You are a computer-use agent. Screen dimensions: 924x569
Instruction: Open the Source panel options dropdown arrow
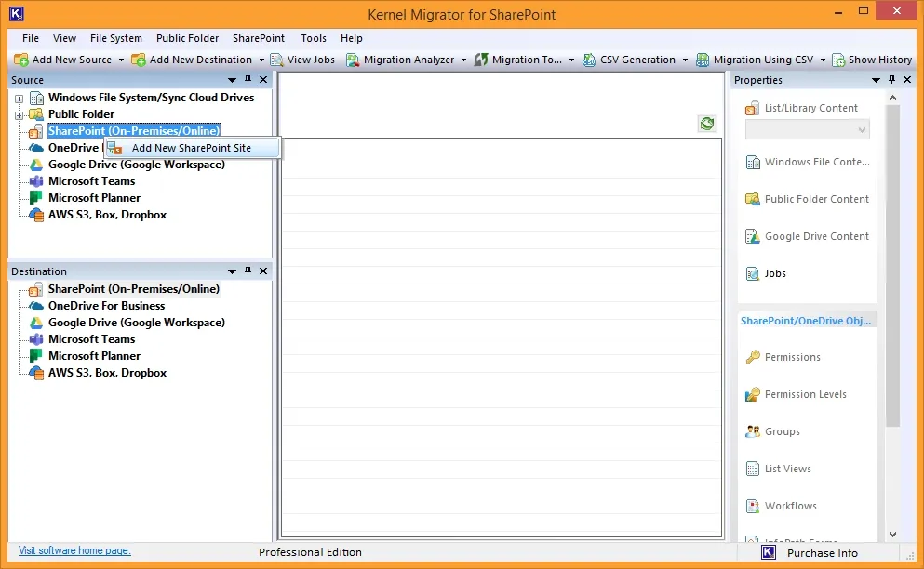click(x=233, y=80)
